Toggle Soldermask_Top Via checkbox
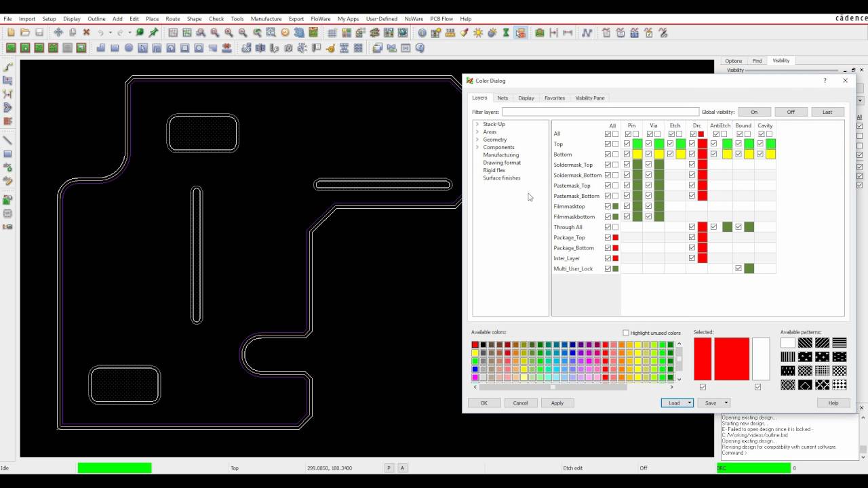Image resolution: width=868 pixels, height=488 pixels. pyautogui.click(x=649, y=165)
